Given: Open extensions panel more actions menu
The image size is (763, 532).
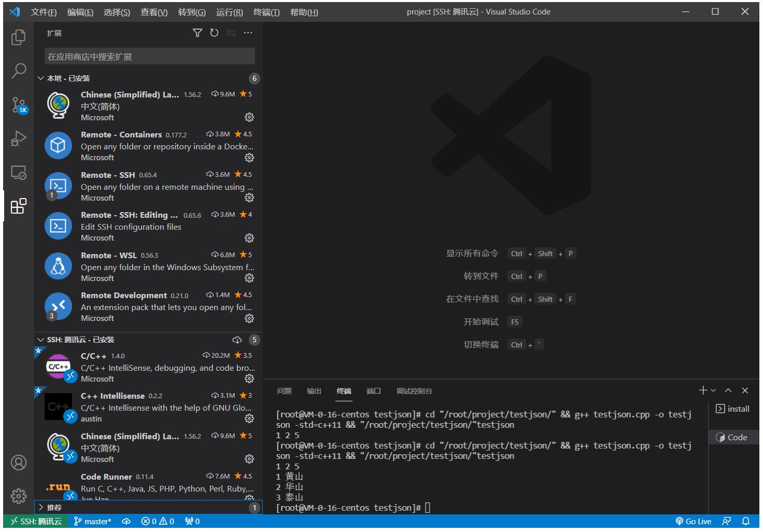Looking at the screenshot, I should pos(248,33).
